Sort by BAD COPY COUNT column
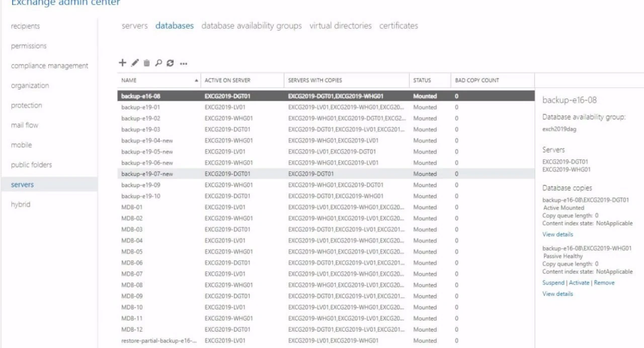Viewport: 644px width, 348px height. (493, 81)
